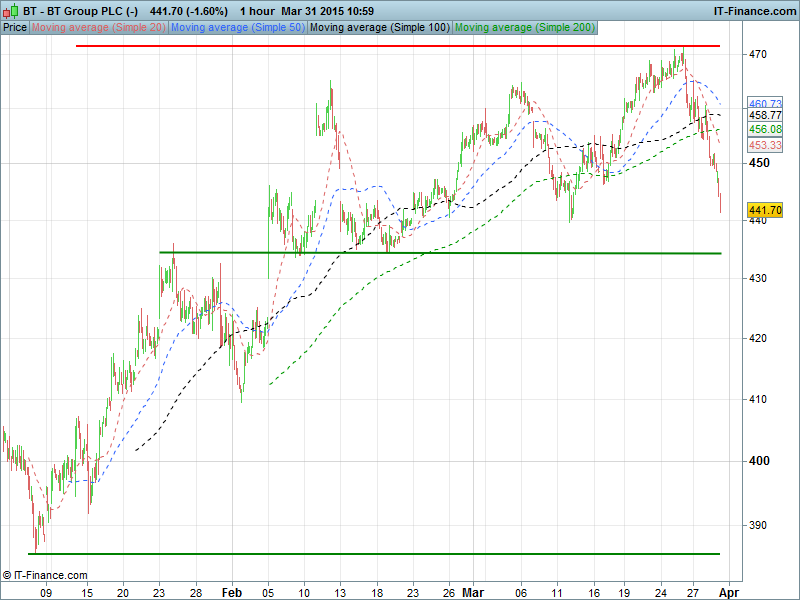Click the black 458.77 price axis label
This screenshot has width=800, height=600.
(x=765, y=116)
